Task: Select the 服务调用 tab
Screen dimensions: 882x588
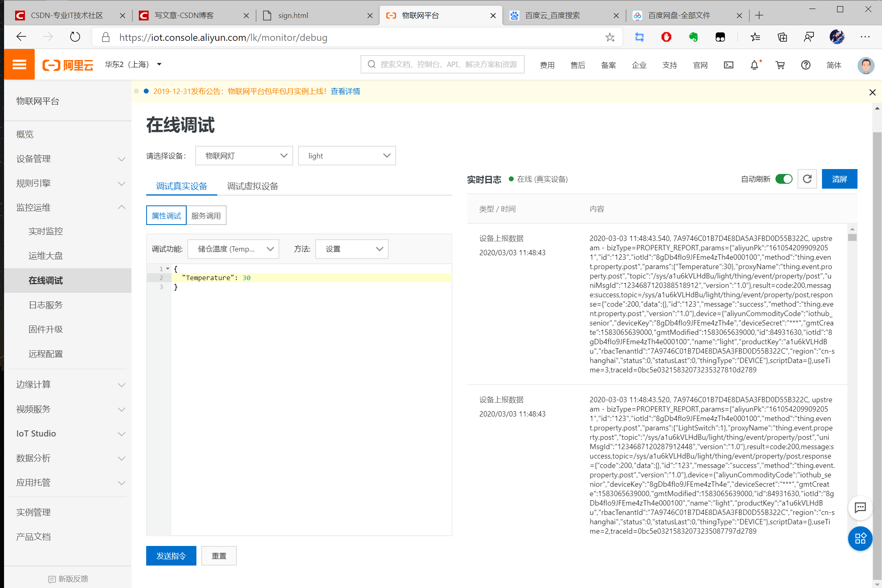Action: click(x=206, y=215)
